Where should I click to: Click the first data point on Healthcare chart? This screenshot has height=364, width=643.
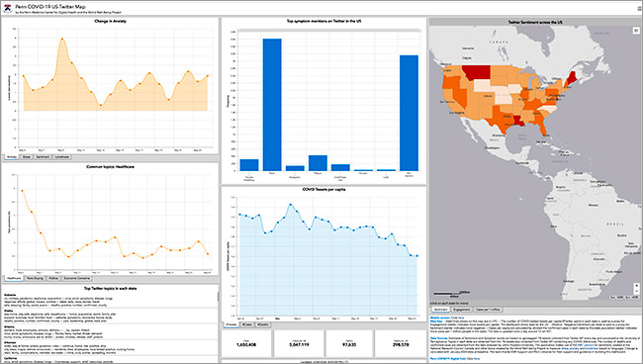pos(22,191)
